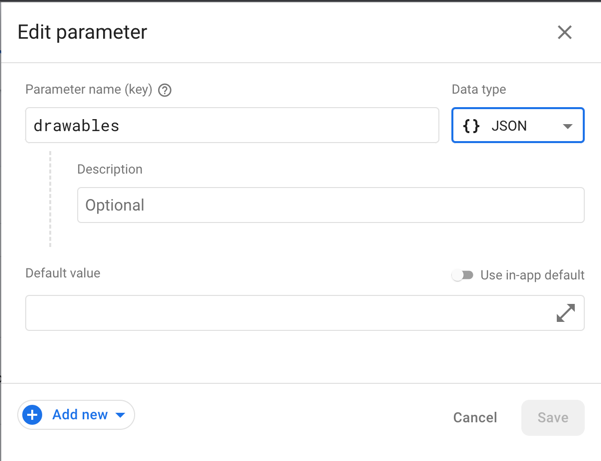Viewport: 601px width, 461px height.
Task: Focus the drawables parameter name field
Action: point(232,126)
